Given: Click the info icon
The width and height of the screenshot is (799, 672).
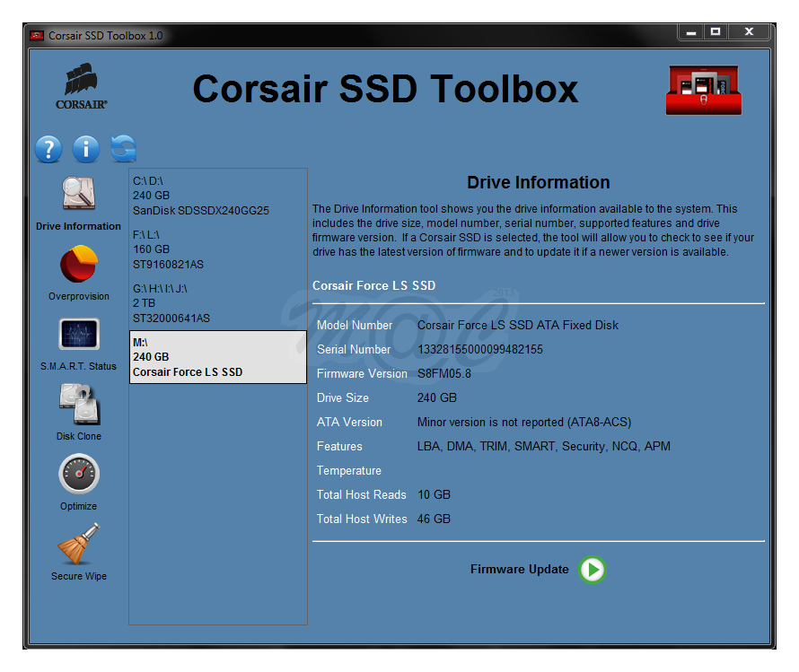Looking at the screenshot, I should point(85,149).
